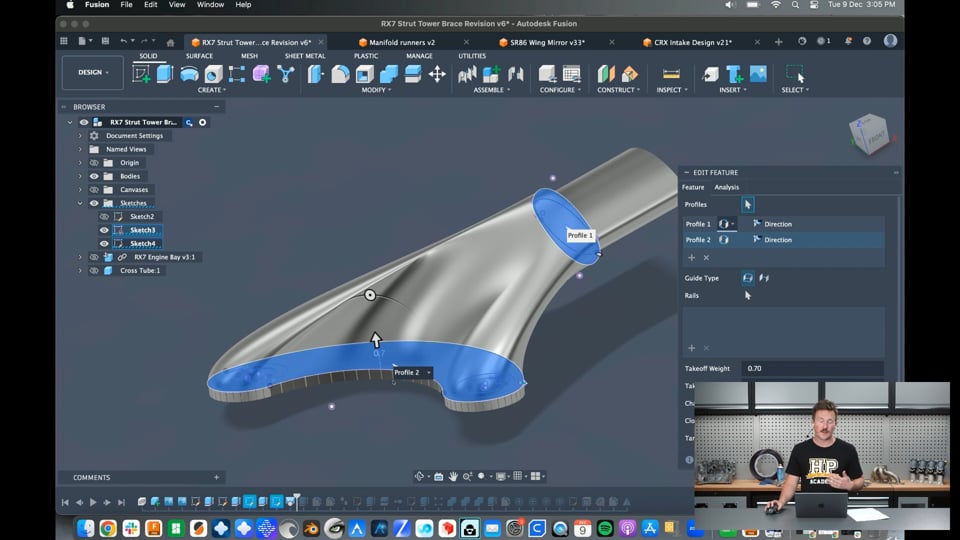Click the Takeoff Weight value field
The height and width of the screenshot is (540, 960).
point(812,368)
